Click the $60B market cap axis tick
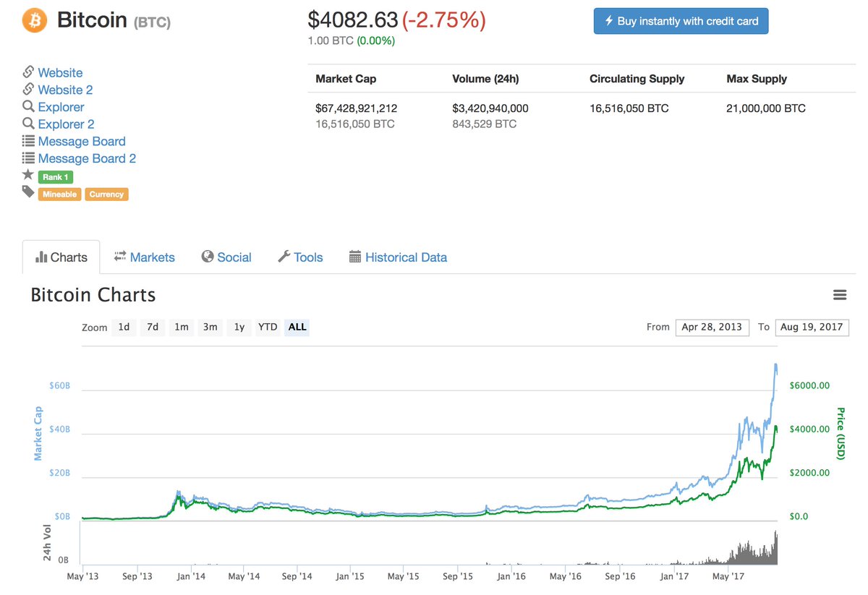The image size is (868, 595). 59,385
